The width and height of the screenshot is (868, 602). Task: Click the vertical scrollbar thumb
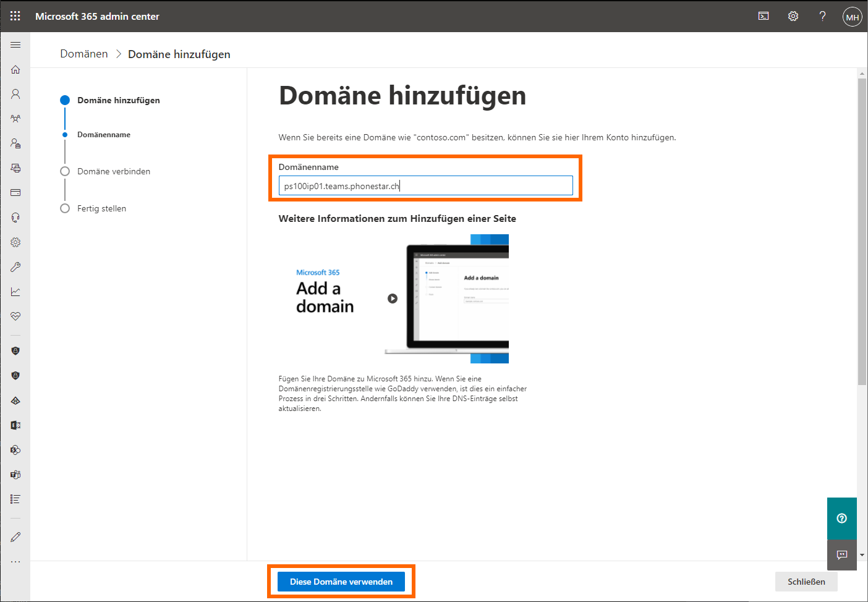tap(862, 232)
